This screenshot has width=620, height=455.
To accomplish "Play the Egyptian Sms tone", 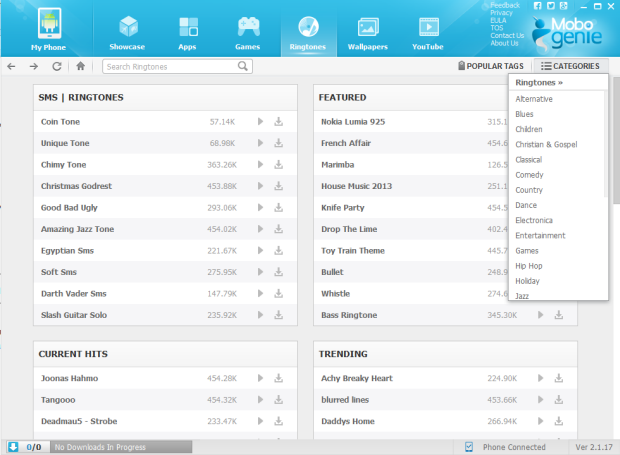I will [x=260, y=250].
